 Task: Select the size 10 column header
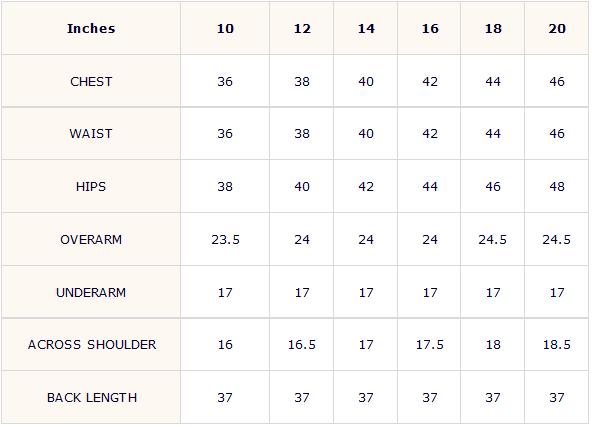point(225,28)
